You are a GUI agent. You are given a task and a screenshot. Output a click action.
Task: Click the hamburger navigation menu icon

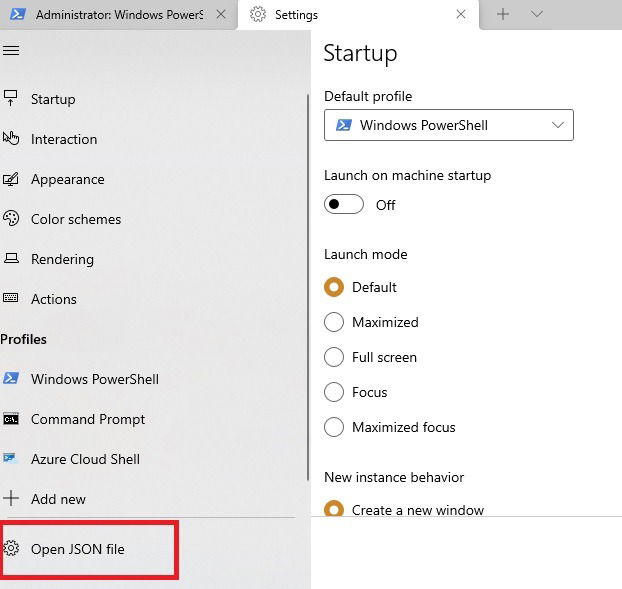[11, 51]
